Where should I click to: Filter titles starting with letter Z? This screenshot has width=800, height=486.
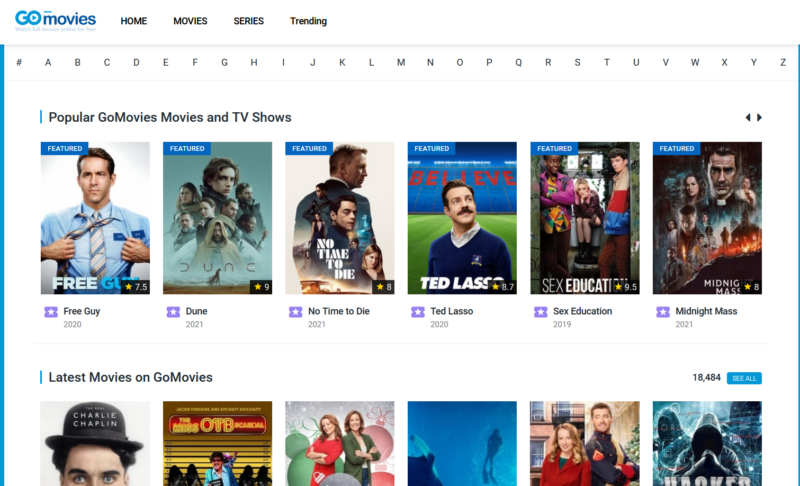pyautogui.click(x=783, y=63)
